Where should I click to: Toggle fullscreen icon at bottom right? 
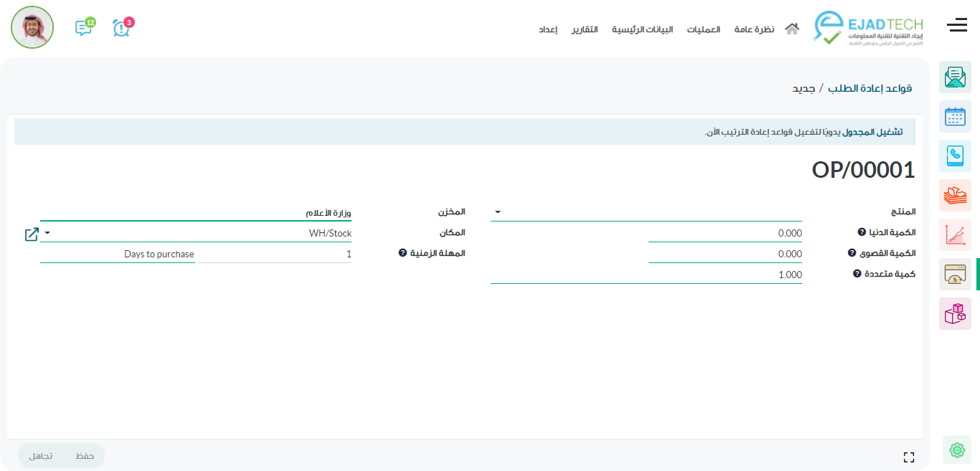(x=909, y=457)
